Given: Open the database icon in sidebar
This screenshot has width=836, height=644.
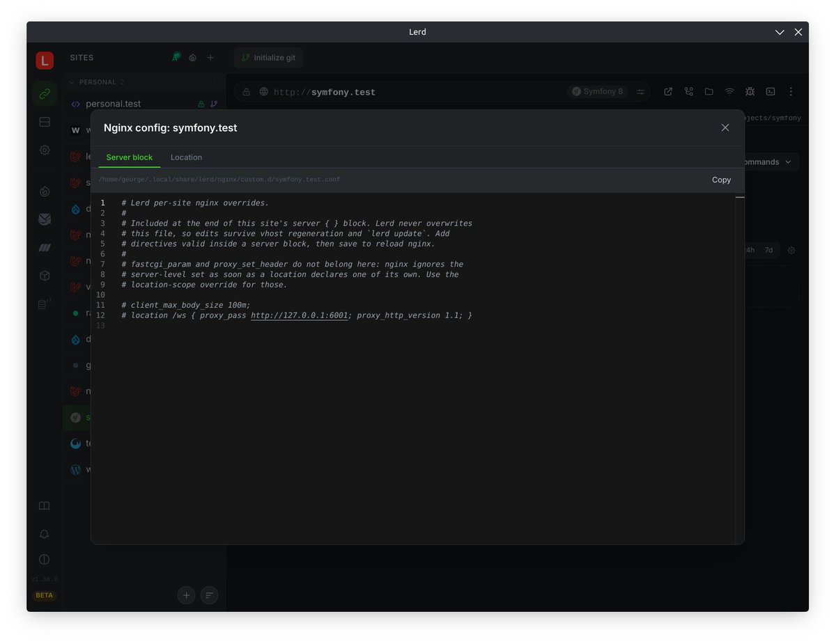Looking at the screenshot, I should tap(45, 304).
